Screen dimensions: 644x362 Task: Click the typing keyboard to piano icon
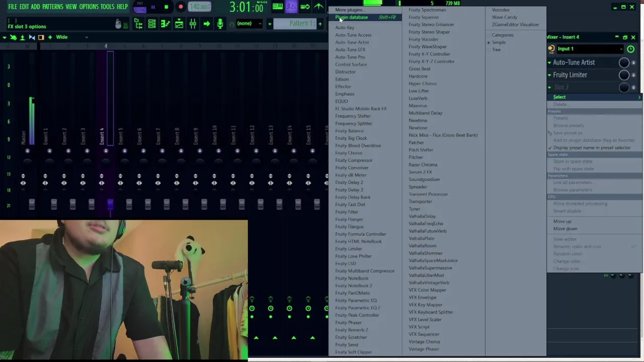[278, 7]
